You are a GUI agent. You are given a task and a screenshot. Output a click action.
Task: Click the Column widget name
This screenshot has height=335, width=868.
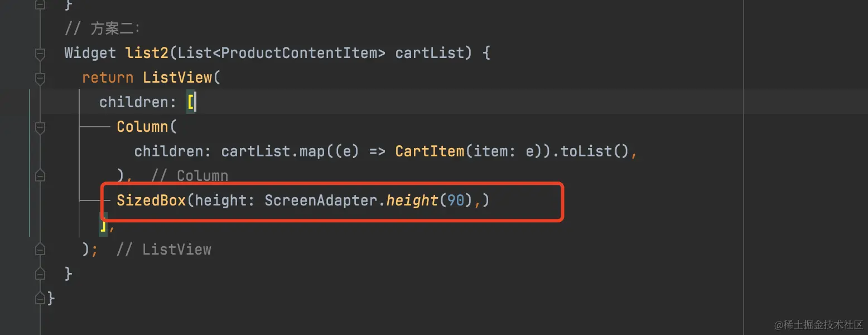142,127
